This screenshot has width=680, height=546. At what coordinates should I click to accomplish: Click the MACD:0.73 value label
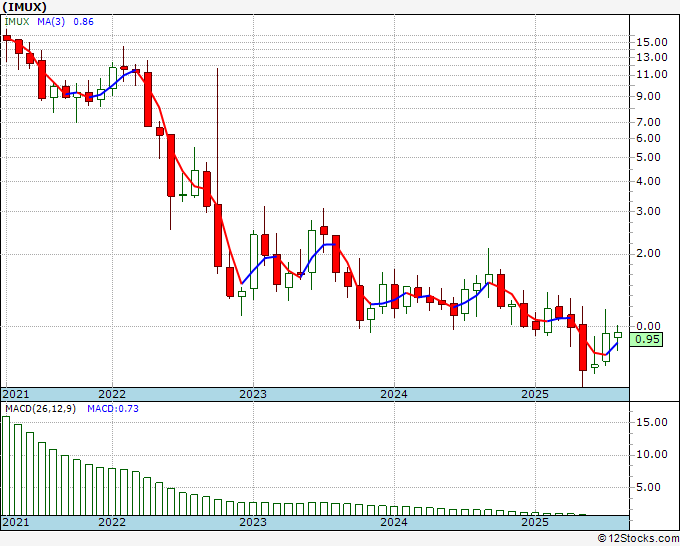pos(113,409)
